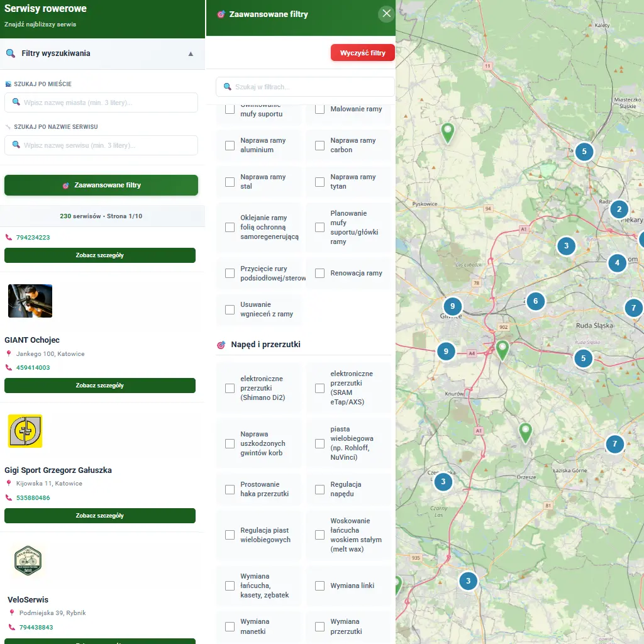Check Regulacja piast wielobiegowych checkbox

pyautogui.click(x=230, y=535)
